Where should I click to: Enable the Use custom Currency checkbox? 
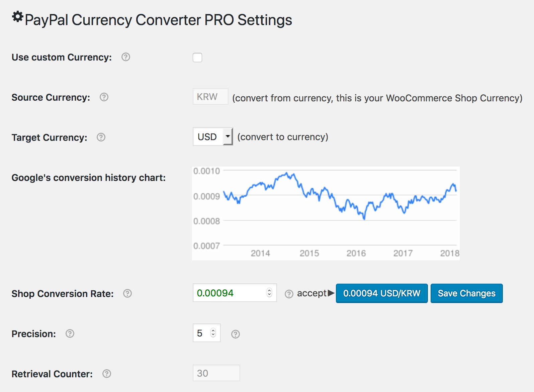point(197,58)
